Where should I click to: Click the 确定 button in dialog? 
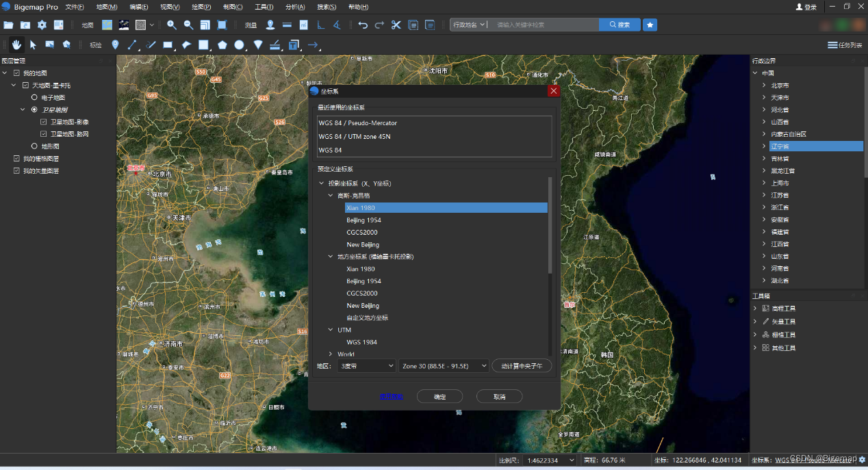[x=439, y=397]
